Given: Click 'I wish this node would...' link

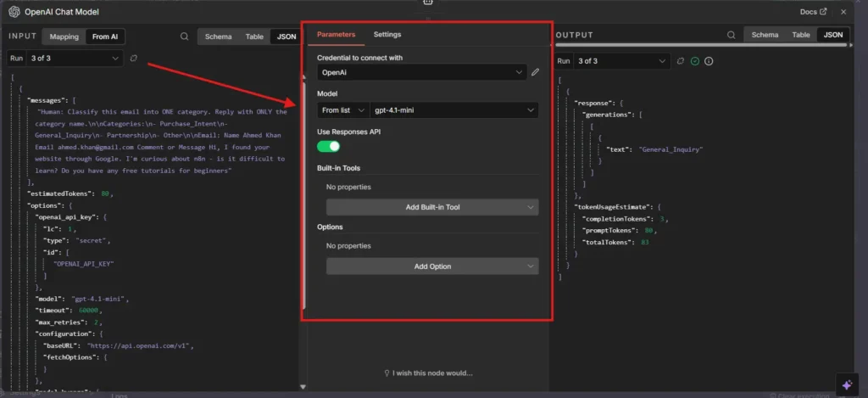Looking at the screenshot, I should click(x=428, y=373).
